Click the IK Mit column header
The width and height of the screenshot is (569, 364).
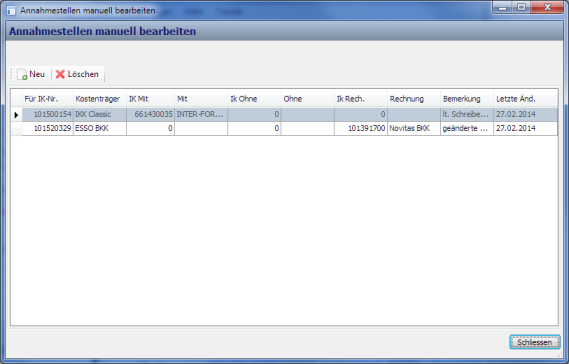pyautogui.click(x=150, y=99)
